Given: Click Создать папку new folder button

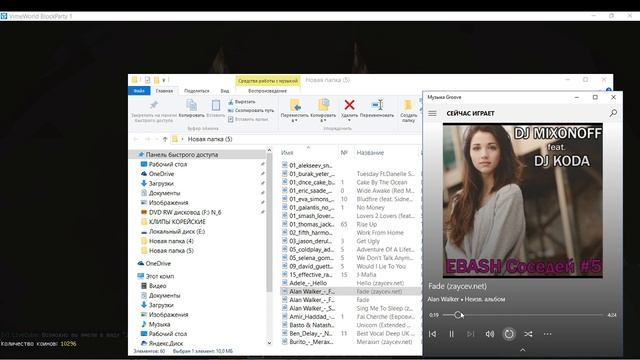Looking at the screenshot, I should pos(408,110).
